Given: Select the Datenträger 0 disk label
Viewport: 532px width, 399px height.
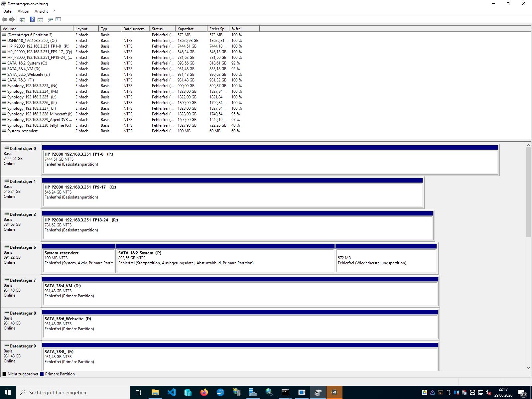Looking at the screenshot, I should pyautogui.click(x=21, y=159).
